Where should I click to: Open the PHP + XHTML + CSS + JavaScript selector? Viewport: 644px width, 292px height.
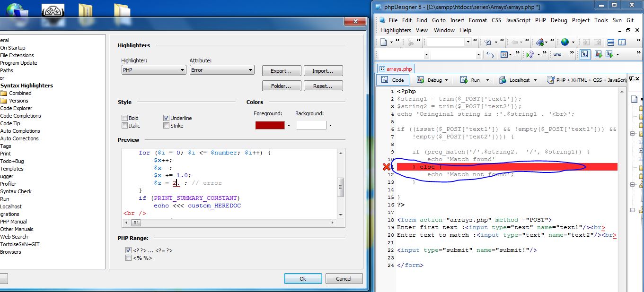pyautogui.click(x=587, y=80)
